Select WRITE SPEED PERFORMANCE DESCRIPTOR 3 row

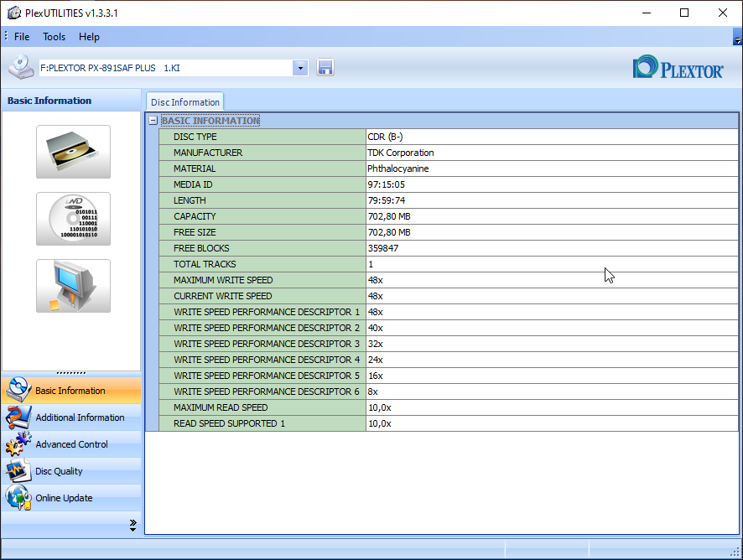267,344
